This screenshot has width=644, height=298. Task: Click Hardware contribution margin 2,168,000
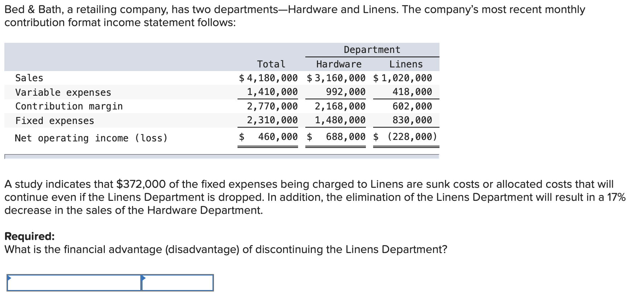tap(340, 106)
